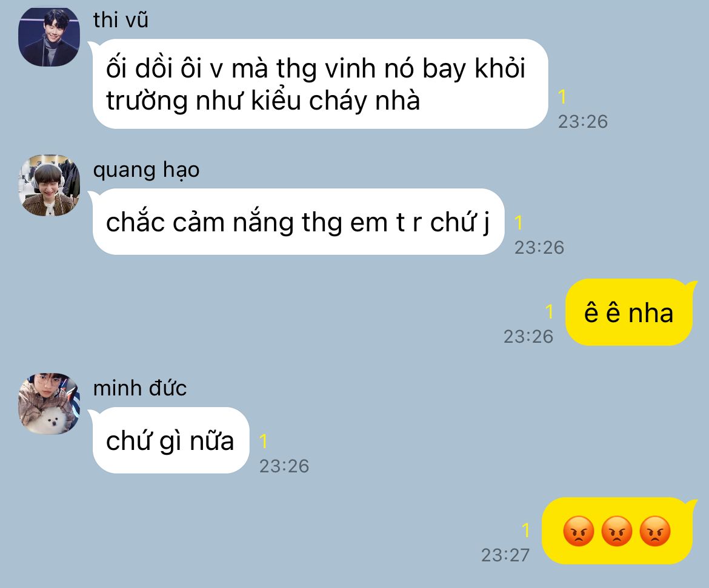Select the yellow bubble 'ê ê nha'
Image resolution: width=709 pixels, height=588 pixels.
[629, 312]
